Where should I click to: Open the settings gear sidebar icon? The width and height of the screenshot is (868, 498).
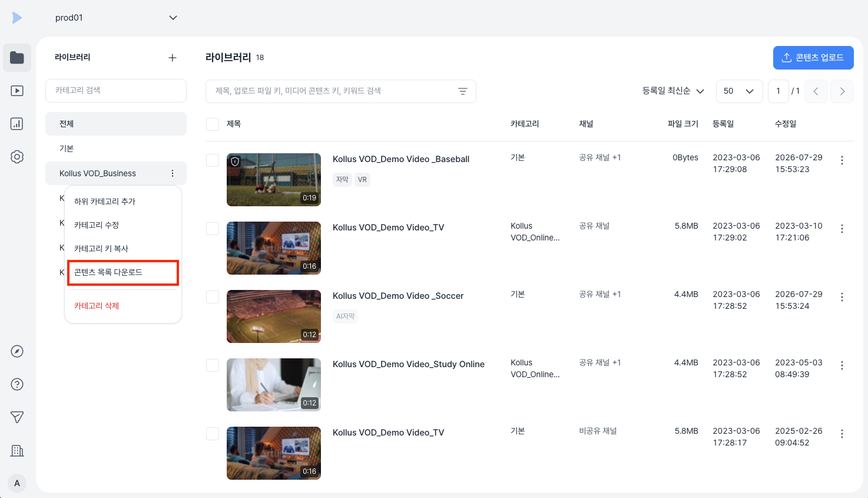[x=17, y=157]
